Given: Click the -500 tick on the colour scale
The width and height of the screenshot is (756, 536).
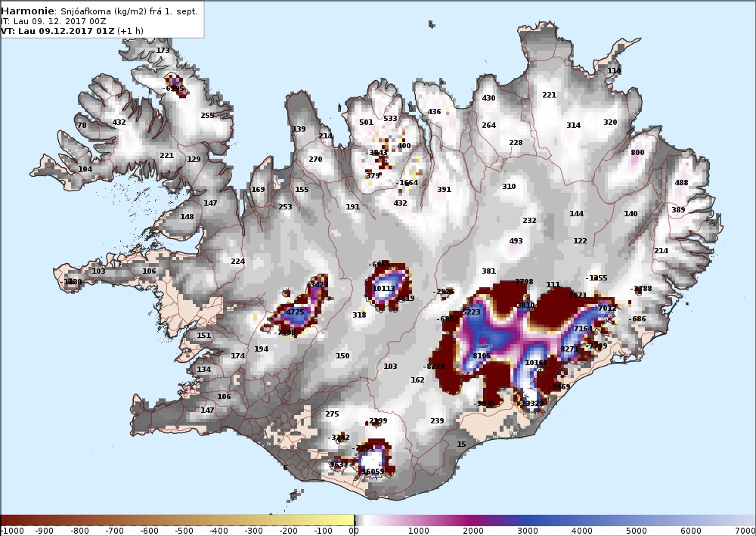Looking at the screenshot, I should pyautogui.click(x=184, y=531).
